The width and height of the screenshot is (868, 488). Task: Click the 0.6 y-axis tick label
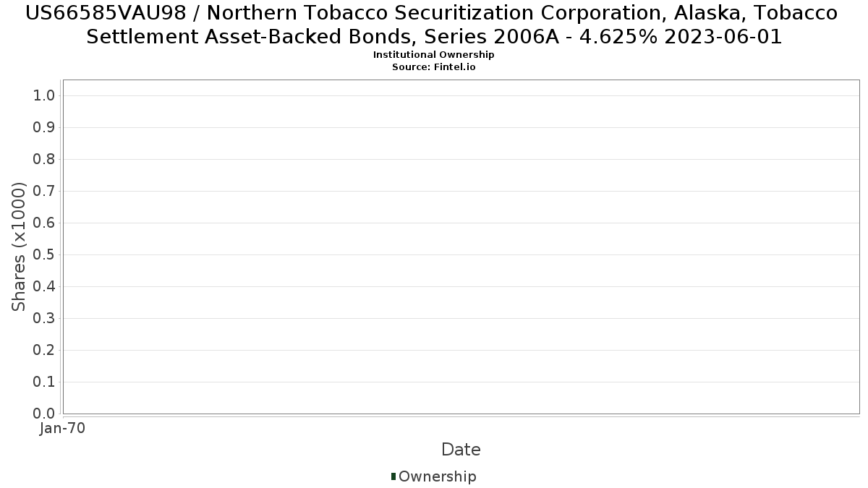45,223
